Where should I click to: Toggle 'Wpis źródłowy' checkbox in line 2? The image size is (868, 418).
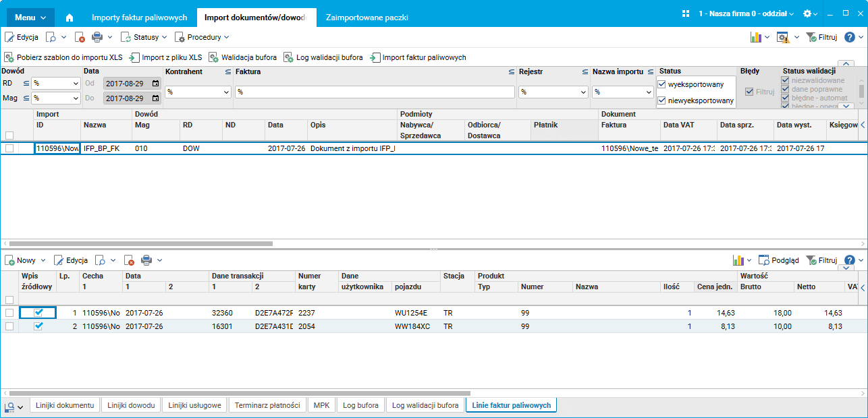coord(38,326)
